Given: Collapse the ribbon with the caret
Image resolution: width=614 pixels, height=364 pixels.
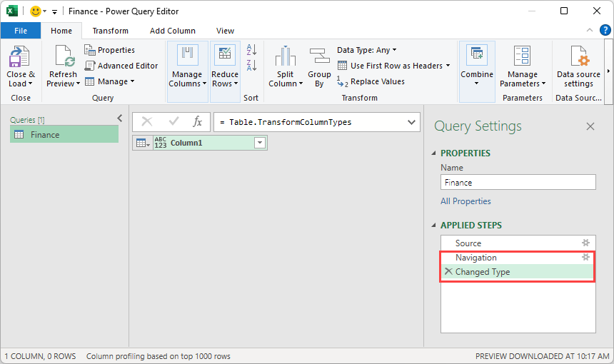Looking at the screenshot, I should click(589, 30).
